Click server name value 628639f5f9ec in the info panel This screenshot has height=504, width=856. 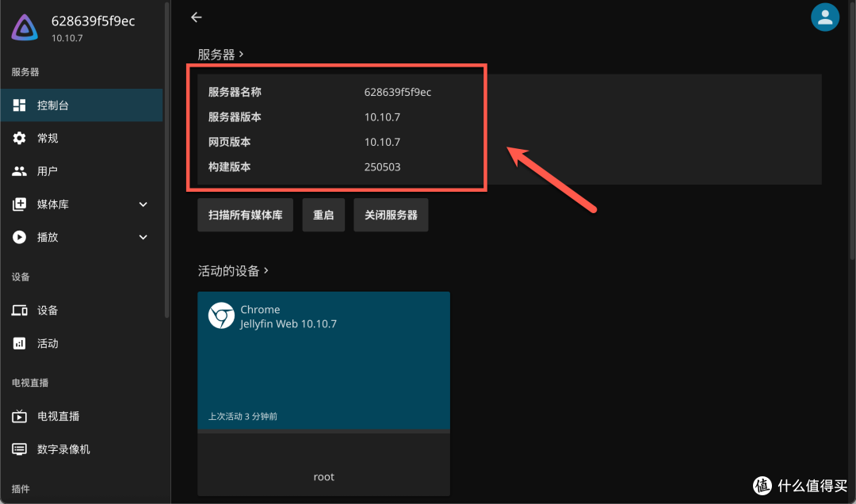[x=397, y=92]
